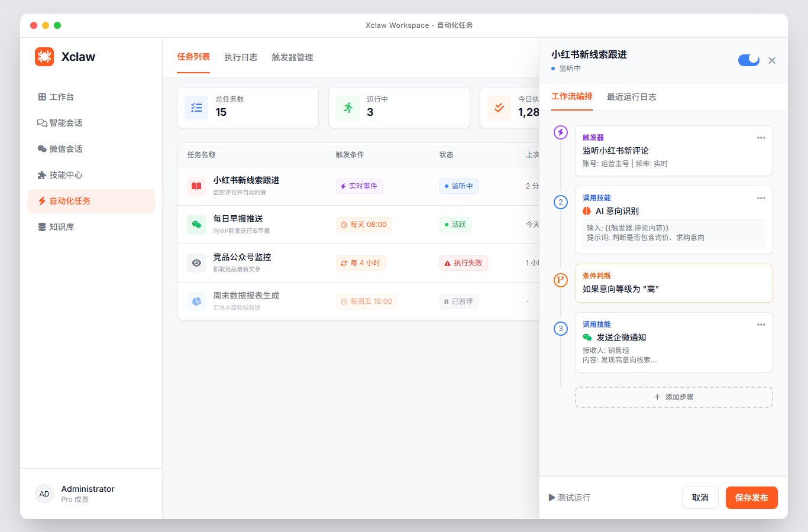Disable the 小红书新线索跟进 task toggle
808x532 pixels.
pyautogui.click(x=748, y=60)
